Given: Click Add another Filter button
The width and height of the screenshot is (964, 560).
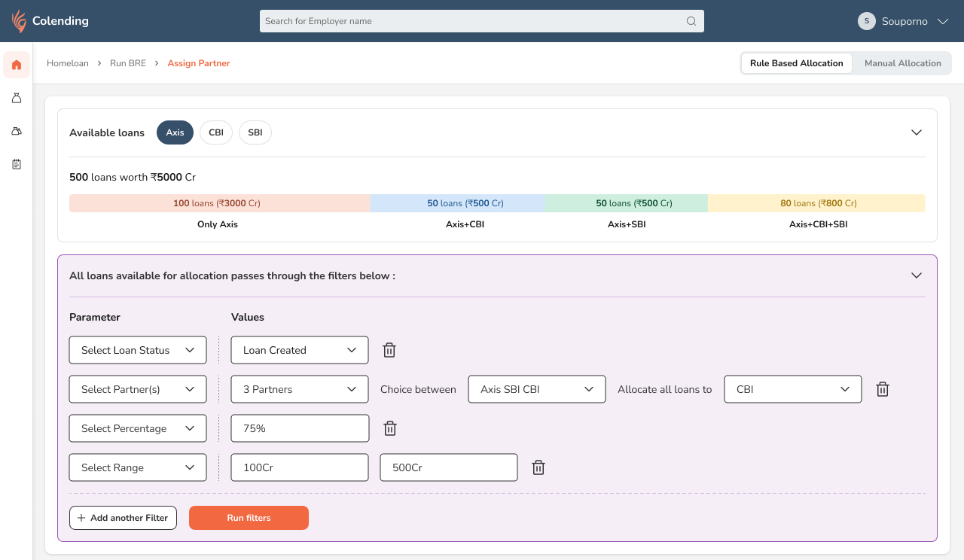Looking at the screenshot, I should [123, 518].
